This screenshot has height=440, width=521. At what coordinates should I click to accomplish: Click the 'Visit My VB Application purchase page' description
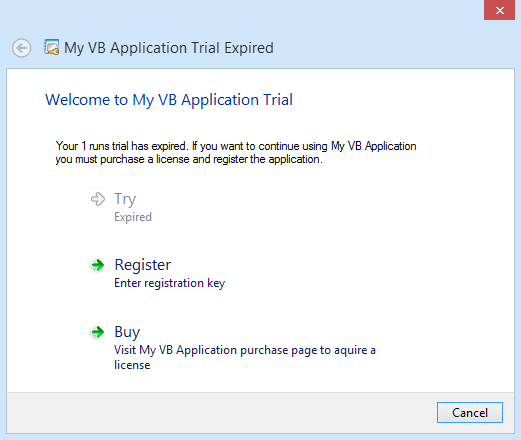coord(245,357)
